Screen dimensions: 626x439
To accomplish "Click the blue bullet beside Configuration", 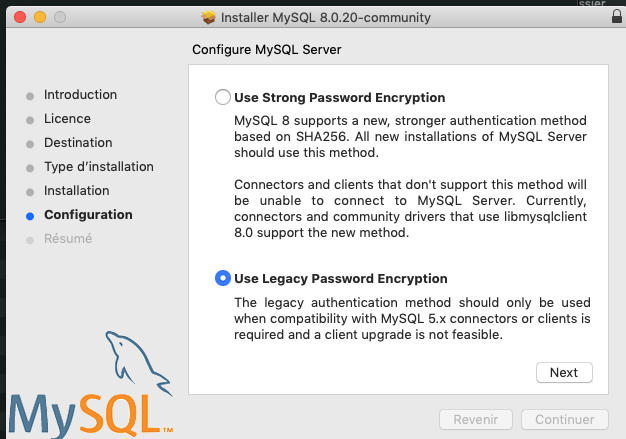I will [x=31, y=215].
